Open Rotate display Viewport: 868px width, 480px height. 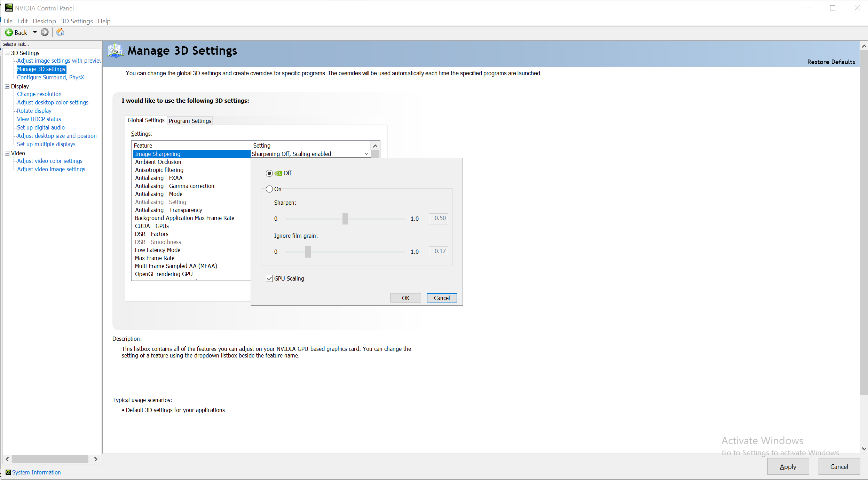(x=34, y=111)
